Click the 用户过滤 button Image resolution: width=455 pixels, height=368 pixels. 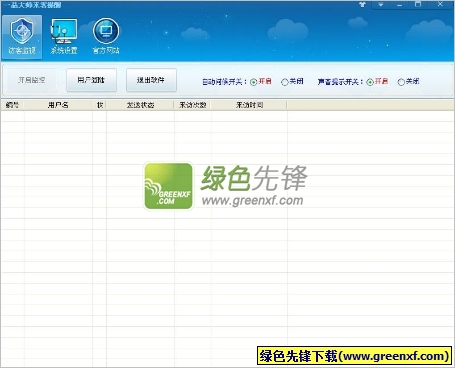point(91,80)
